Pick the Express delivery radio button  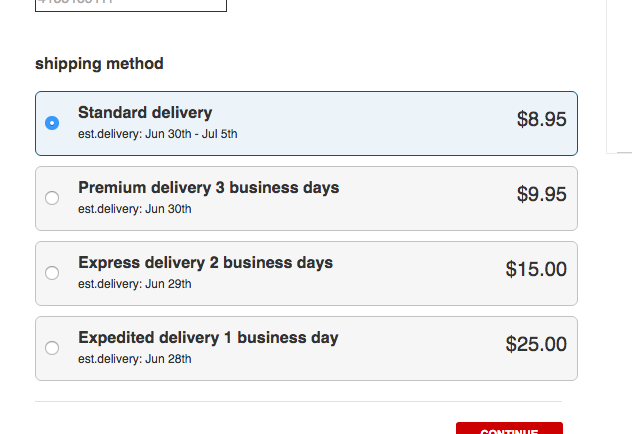[52, 273]
